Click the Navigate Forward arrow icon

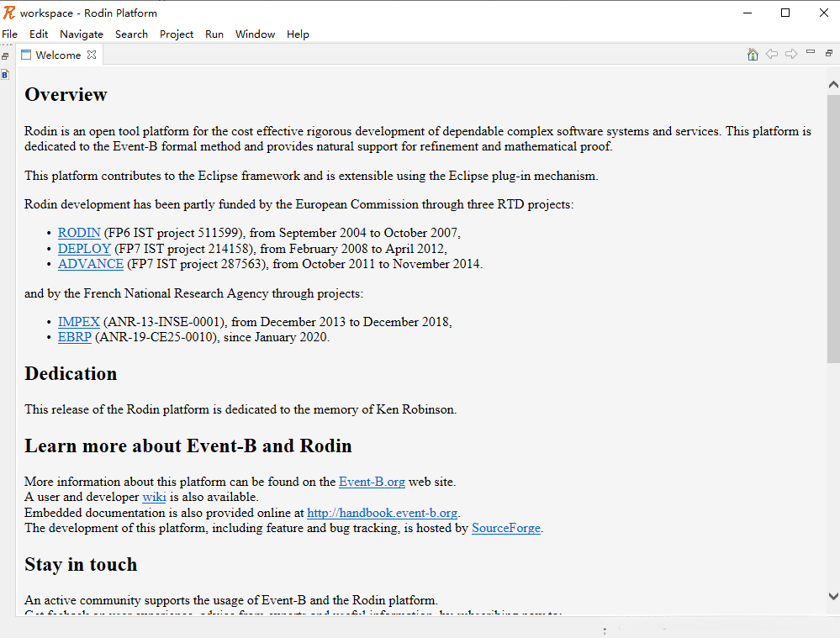pyautogui.click(x=791, y=55)
